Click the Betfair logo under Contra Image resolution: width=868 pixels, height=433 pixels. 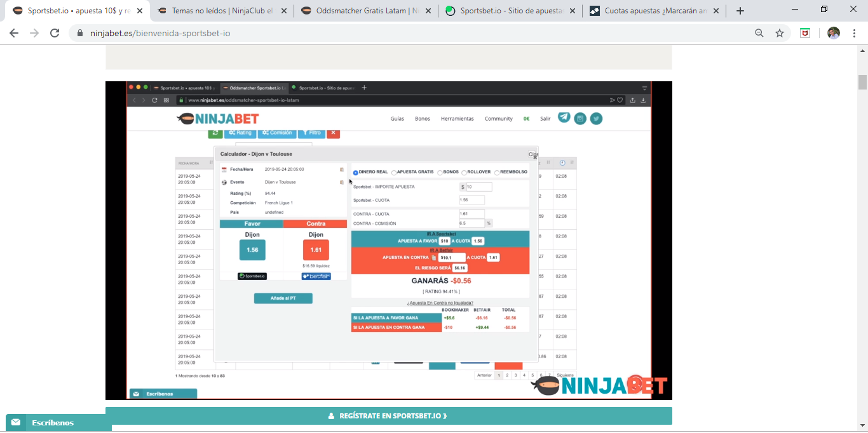[x=316, y=276]
